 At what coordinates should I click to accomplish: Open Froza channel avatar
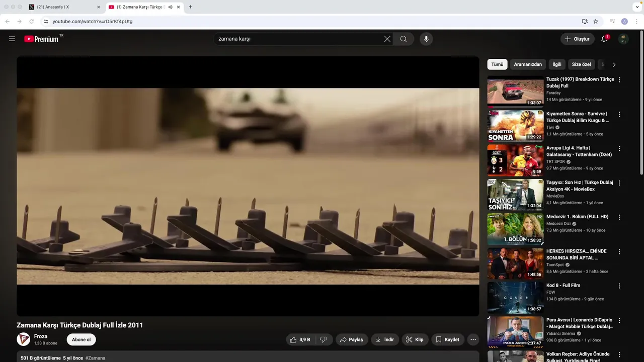(x=24, y=339)
